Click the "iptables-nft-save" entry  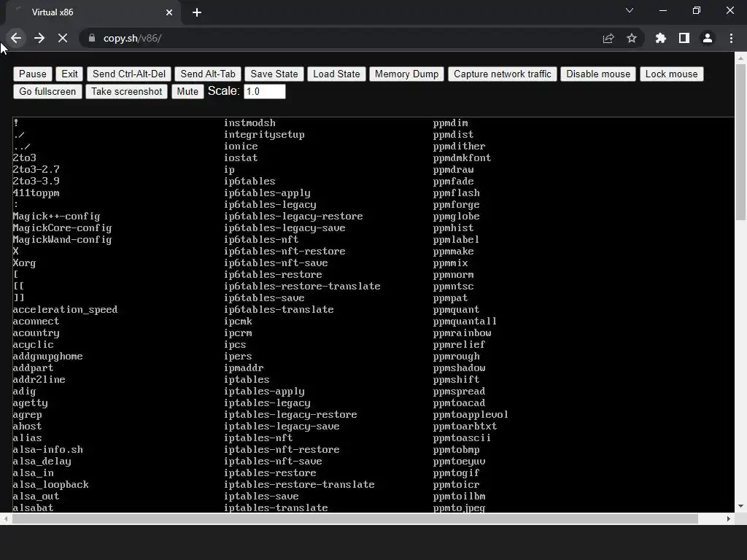coord(273,462)
